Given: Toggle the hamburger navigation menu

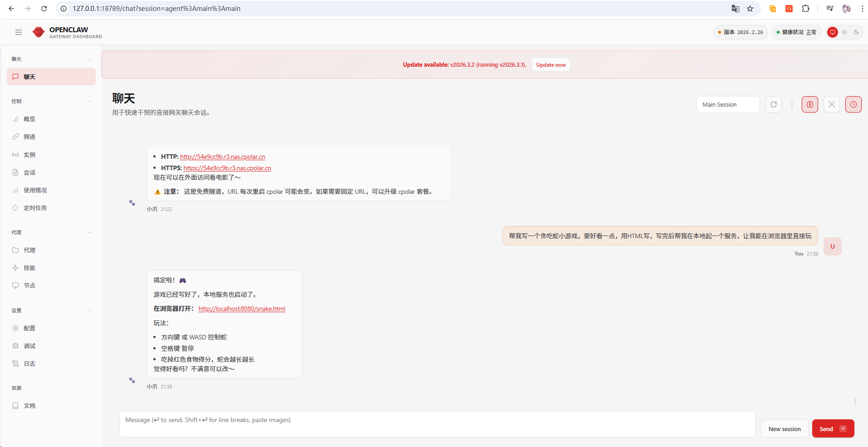Looking at the screenshot, I should click(19, 32).
